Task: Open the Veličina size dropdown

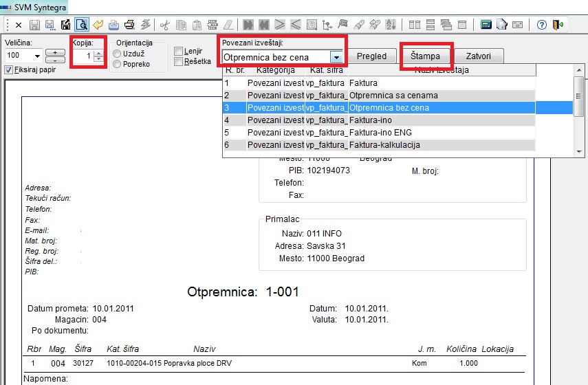Action: 36,55
